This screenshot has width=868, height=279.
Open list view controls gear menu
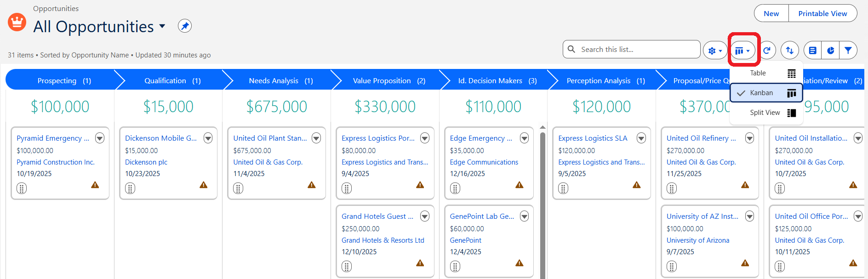click(x=715, y=51)
